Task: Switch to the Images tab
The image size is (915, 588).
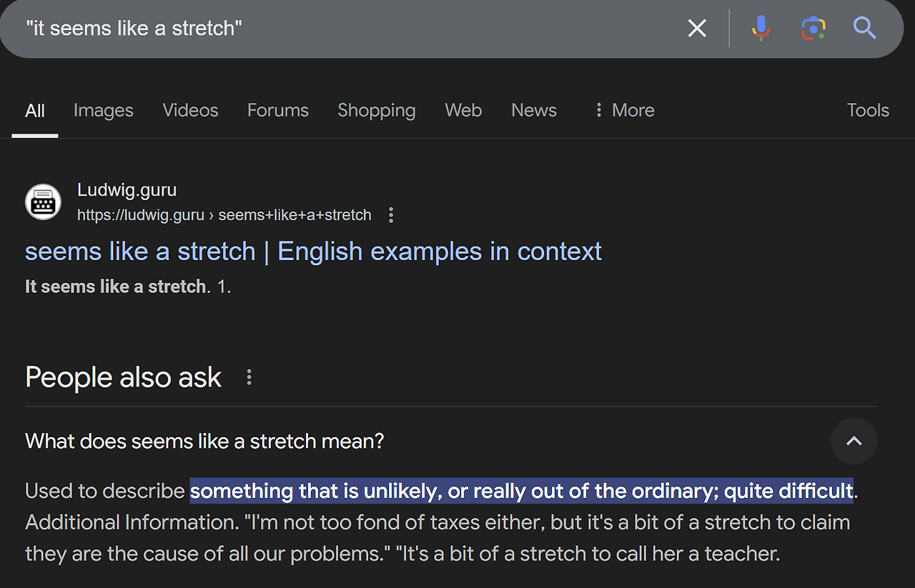Action: point(103,110)
